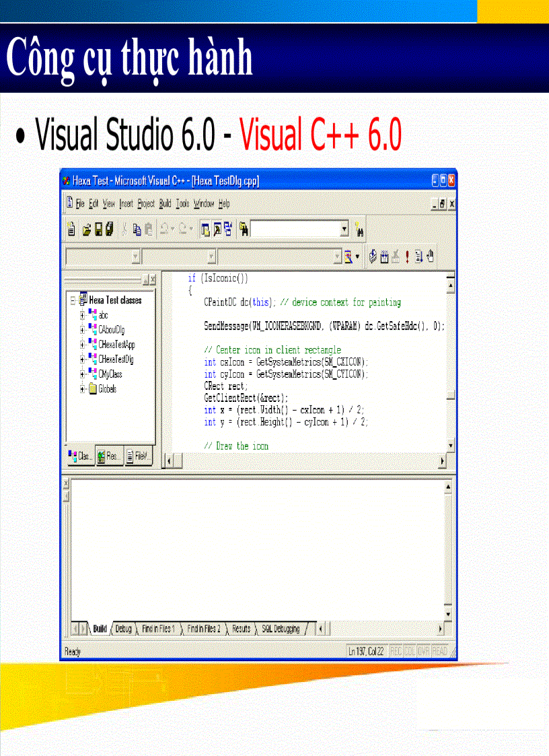Open Find in Files with the binoculars icon
The height and width of the screenshot is (756, 549).
click(x=359, y=230)
